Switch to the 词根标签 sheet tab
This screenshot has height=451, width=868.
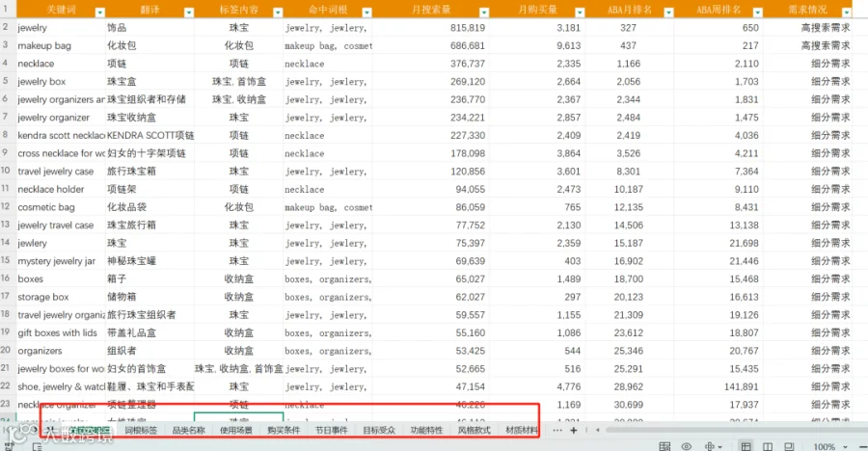click(x=141, y=430)
